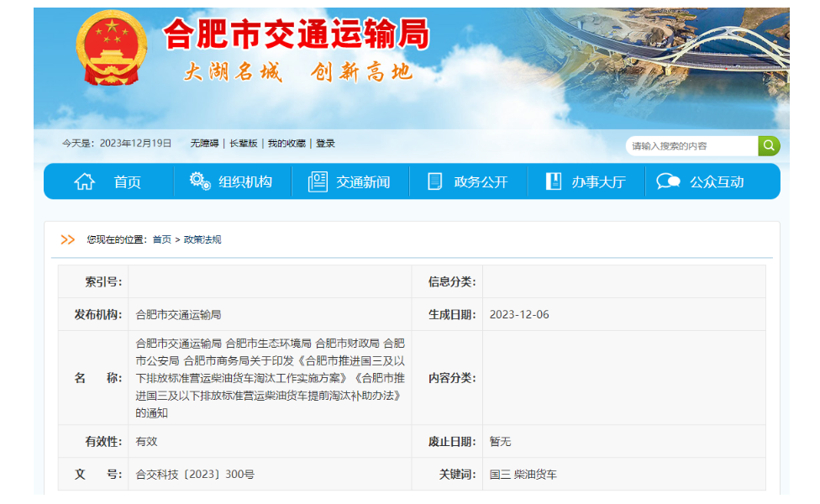The width and height of the screenshot is (820, 504).
Task: Open 我的收藏 favorites link
Action: pos(286,144)
